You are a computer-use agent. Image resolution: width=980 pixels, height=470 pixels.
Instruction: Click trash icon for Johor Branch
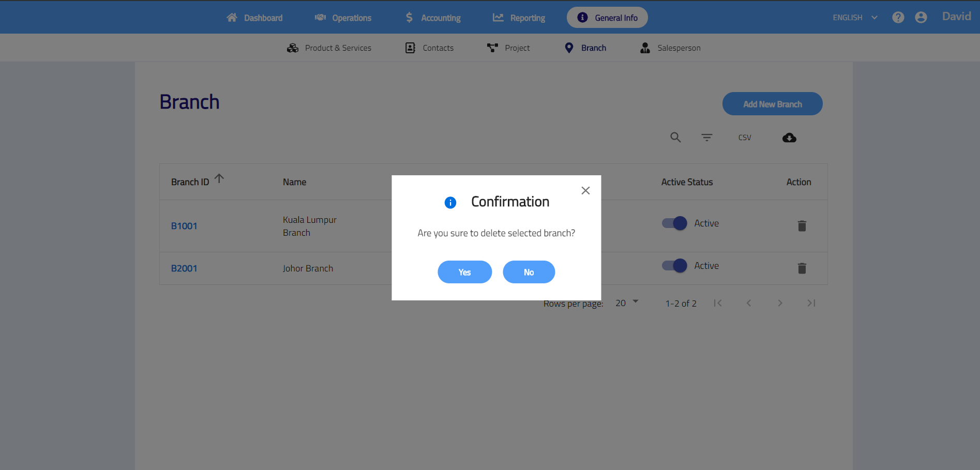click(802, 268)
